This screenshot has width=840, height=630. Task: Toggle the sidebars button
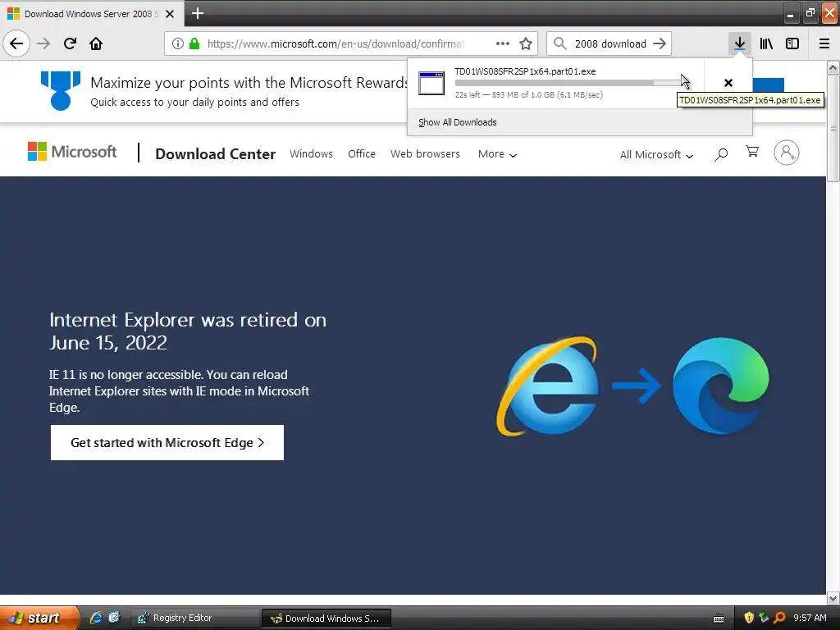coord(792,43)
